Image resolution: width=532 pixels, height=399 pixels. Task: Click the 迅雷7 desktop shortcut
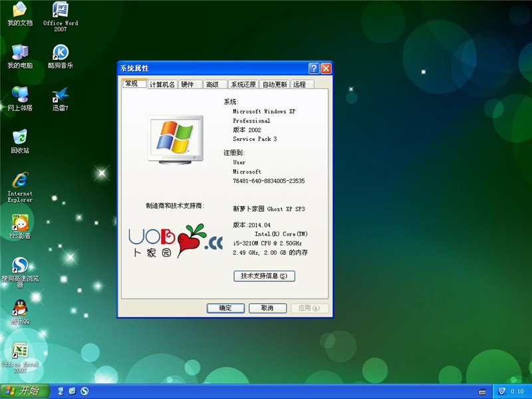(61, 99)
